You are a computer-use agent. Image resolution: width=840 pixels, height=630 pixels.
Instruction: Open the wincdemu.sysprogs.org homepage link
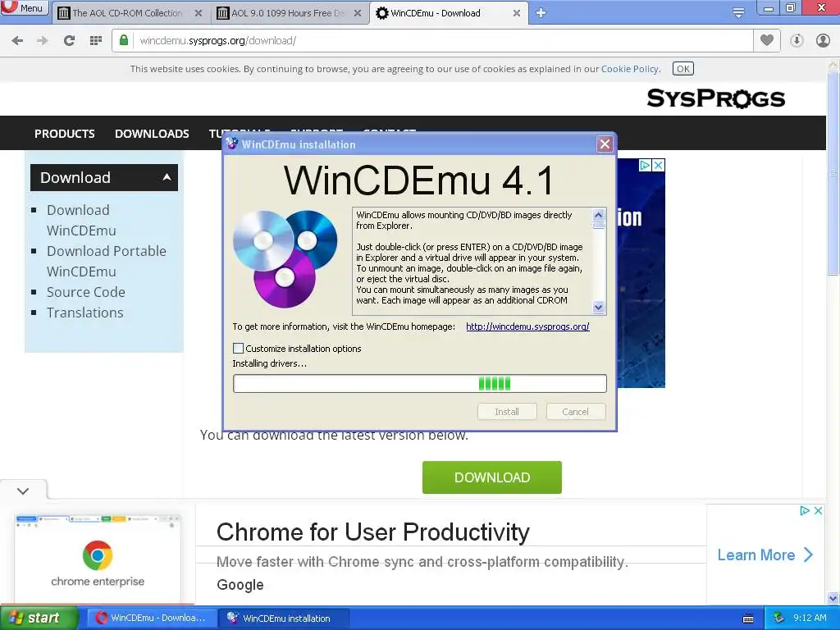[x=527, y=326]
